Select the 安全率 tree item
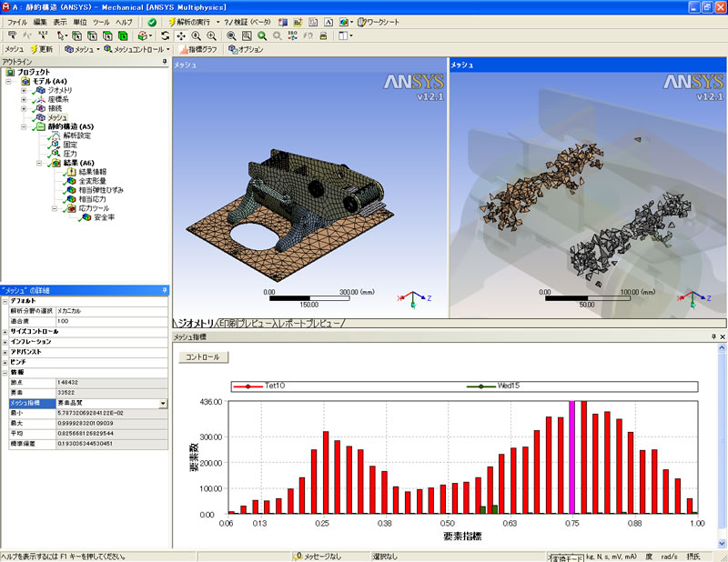 pos(105,217)
